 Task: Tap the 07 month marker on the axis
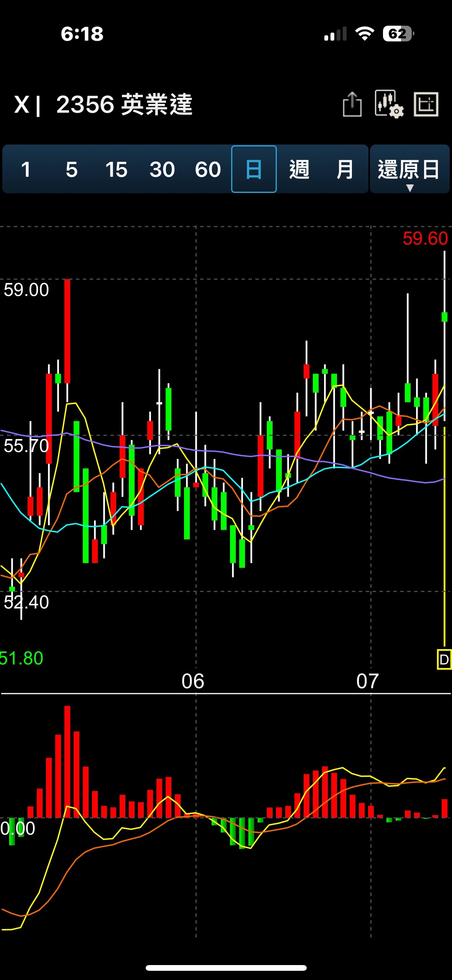click(x=367, y=681)
